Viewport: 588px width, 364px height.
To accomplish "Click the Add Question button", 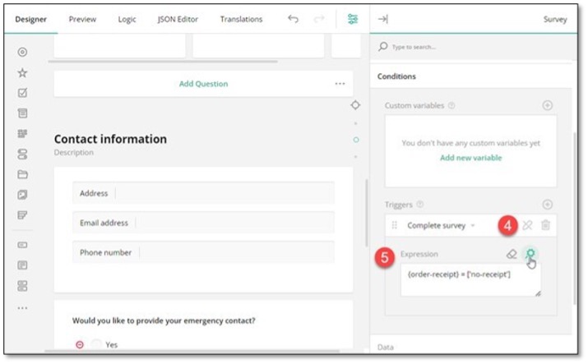I will (x=203, y=84).
